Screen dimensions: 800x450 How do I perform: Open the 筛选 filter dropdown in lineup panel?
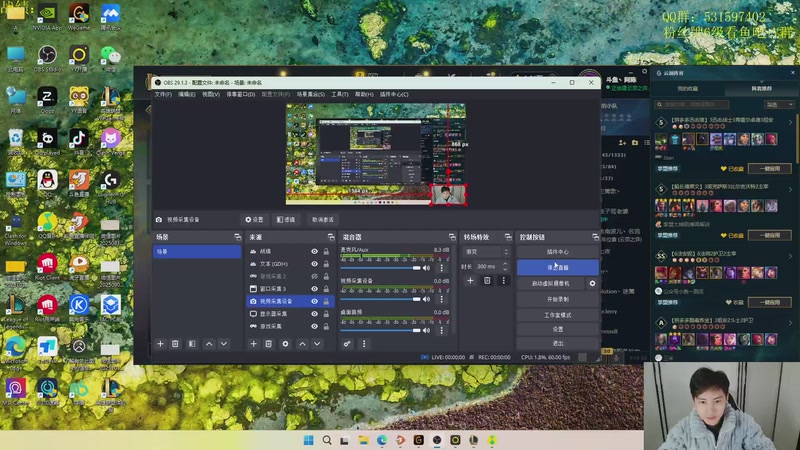[x=780, y=105]
